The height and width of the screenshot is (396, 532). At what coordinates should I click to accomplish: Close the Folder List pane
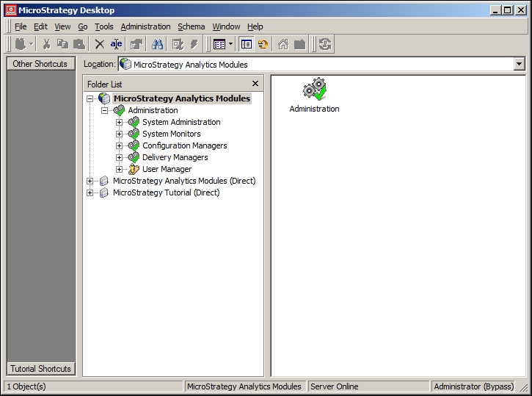click(x=255, y=84)
